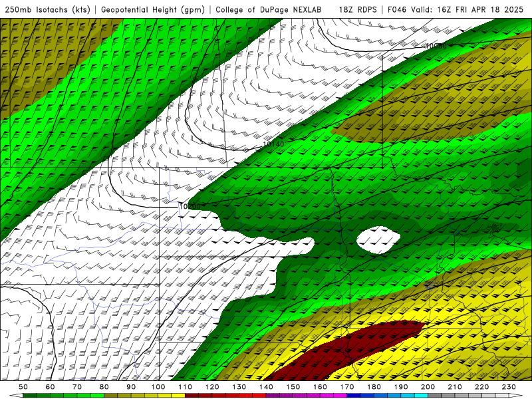
Task: Click the 170 value on the color scale
Action: pyautogui.click(x=347, y=387)
